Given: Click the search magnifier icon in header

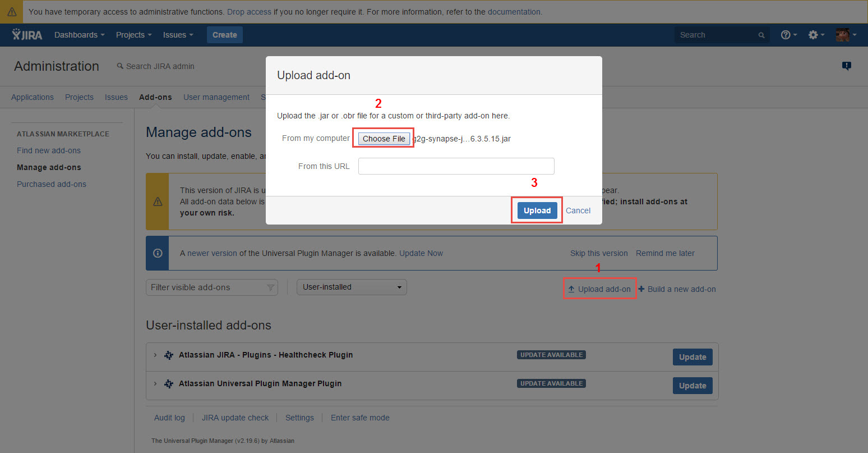Looking at the screenshot, I should click(x=761, y=35).
